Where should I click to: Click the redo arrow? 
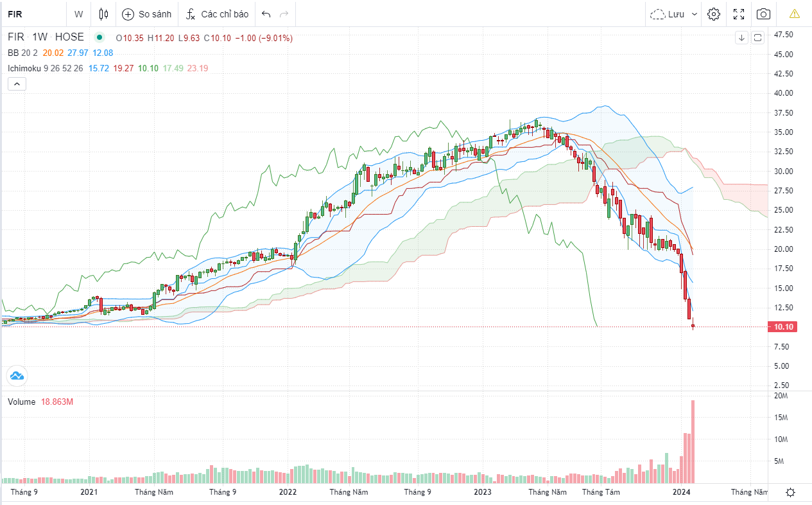[x=284, y=14]
